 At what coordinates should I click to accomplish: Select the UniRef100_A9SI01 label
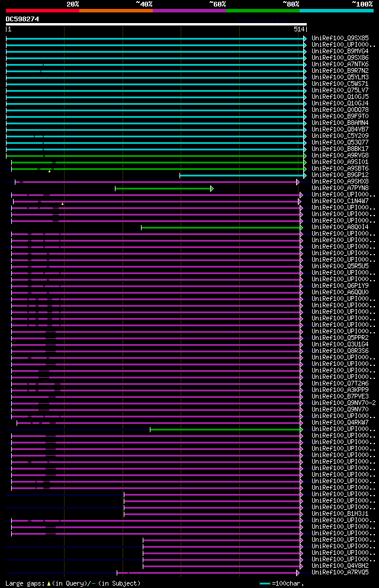point(340,162)
